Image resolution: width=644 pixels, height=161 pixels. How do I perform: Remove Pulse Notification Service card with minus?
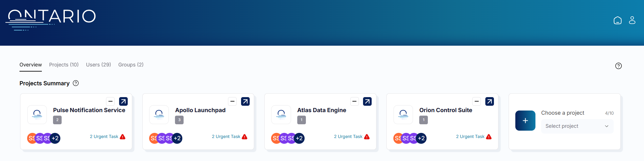pyautogui.click(x=110, y=102)
